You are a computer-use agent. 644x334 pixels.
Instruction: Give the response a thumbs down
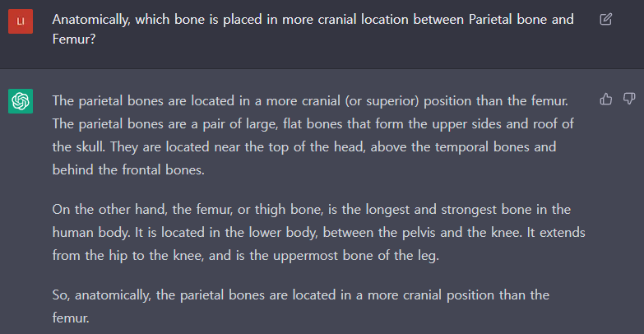(x=629, y=99)
